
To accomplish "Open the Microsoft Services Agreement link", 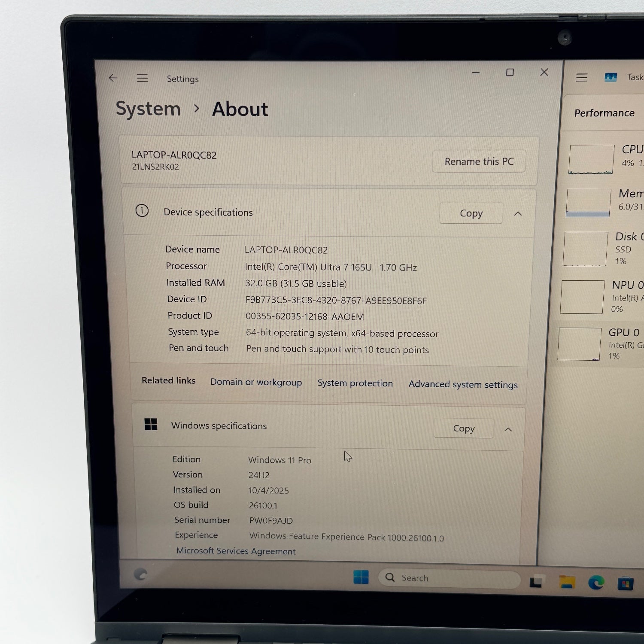I will coord(236,551).
